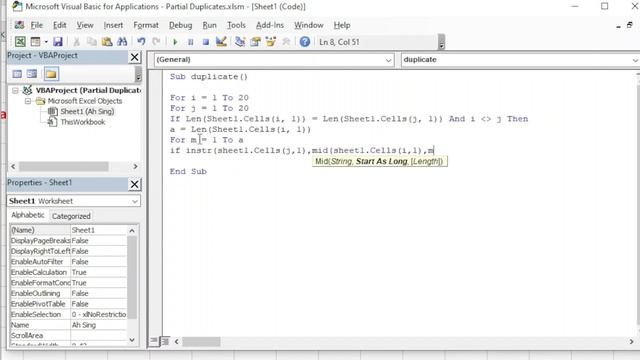Switch to the Categorized tab

pos(71,216)
